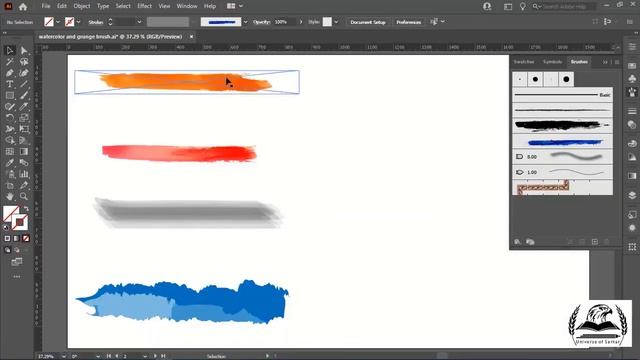Image resolution: width=640 pixels, height=360 pixels.
Task: Close the watercolor and grunge brush document tab
Action: pos(191,37)
